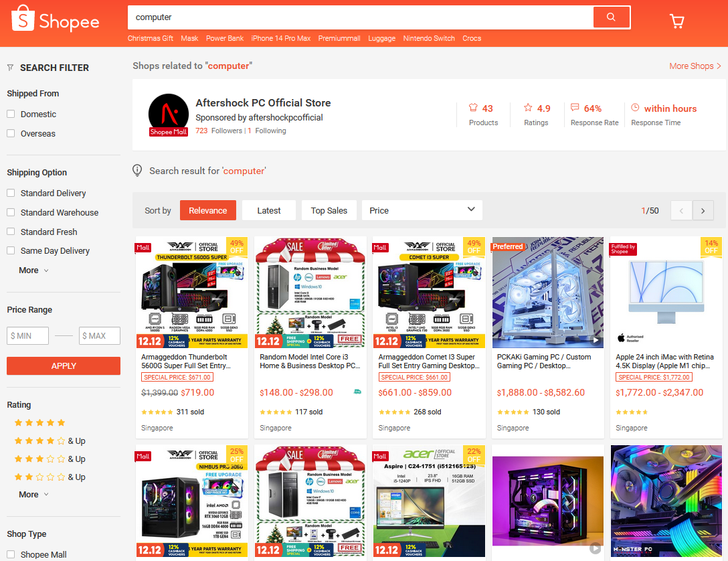Click the search filter funnel icon
The width and height of the screenshot is (728, 561).
(10, 68)
